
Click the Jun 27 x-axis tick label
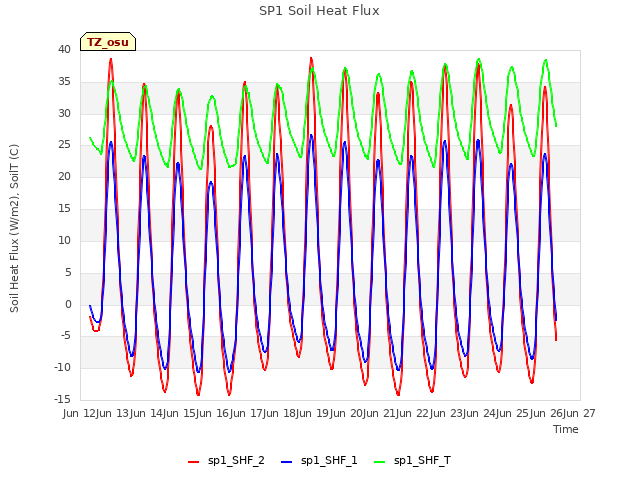(x=580, y=413)
